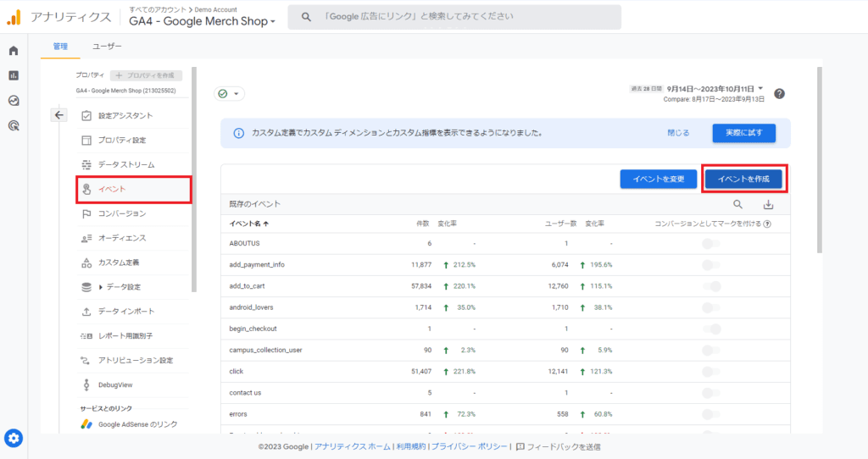Viewport: 868px width, 459px height.
Task: Search existing events with magnifier icon
Action: [738, 205]
